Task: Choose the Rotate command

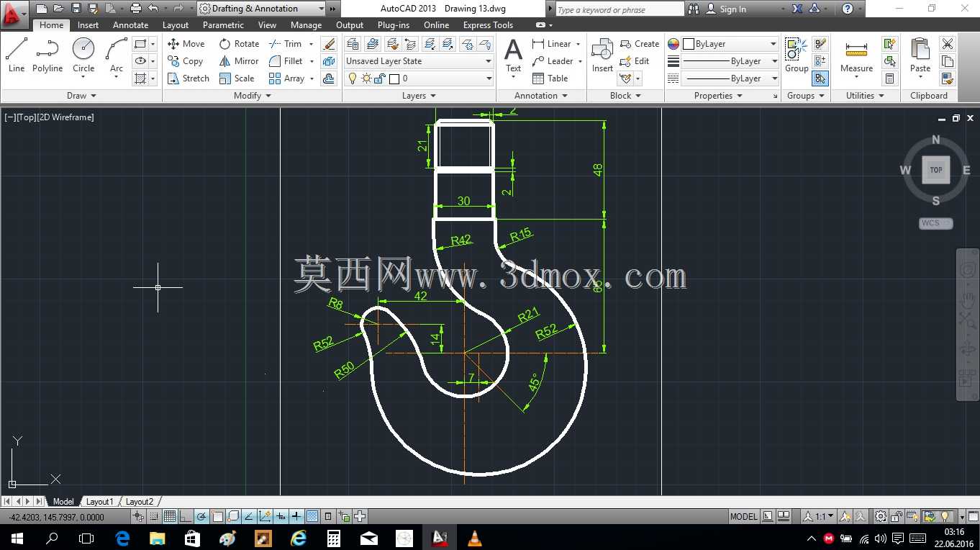Action: pyautogui.click(x=240, y=44)
